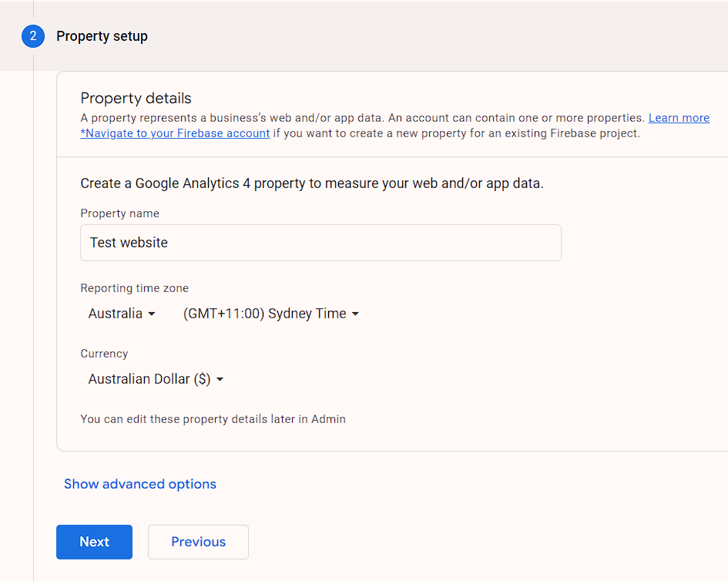Click the step 2 Property setup circle
The image size is (728, 581).
(x=33, y=36)
